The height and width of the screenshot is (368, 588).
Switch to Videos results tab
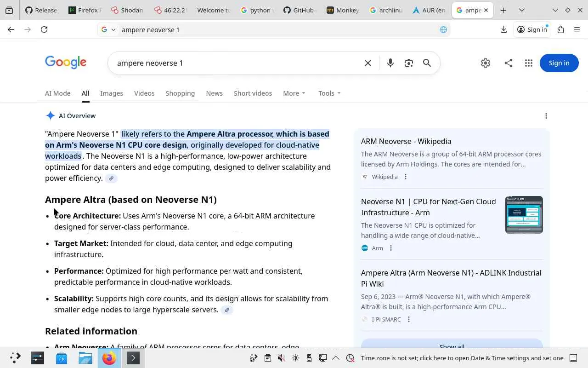(144, 93)
